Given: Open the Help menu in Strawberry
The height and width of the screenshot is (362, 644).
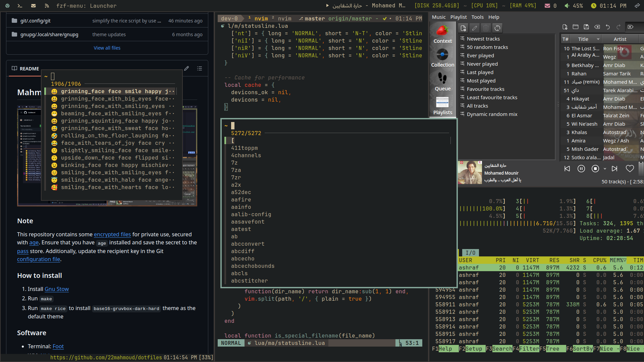Looking at the screenshot, I should point(494,17).
